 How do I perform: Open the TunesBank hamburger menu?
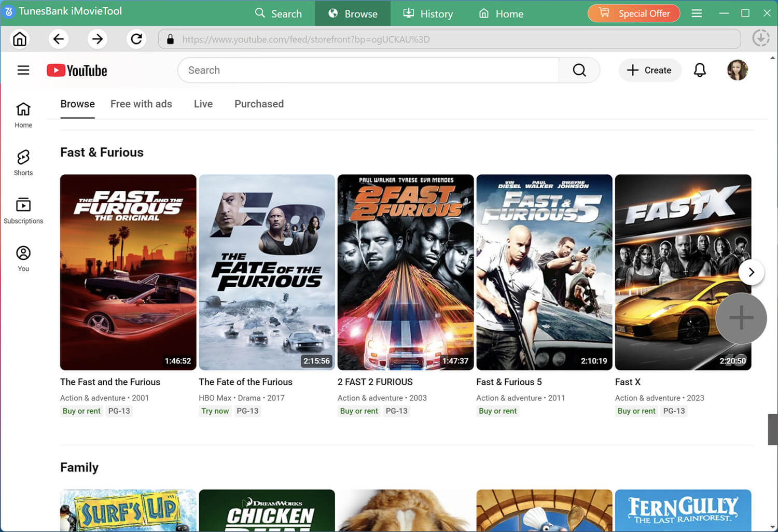tap(697, 13)
